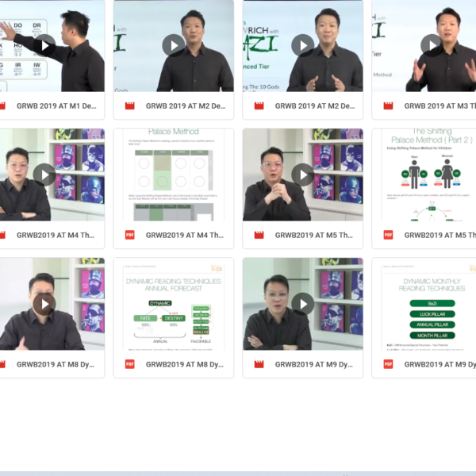Click video icon of M2 file with 'nced Tier' thumbnail

point(259,106)
